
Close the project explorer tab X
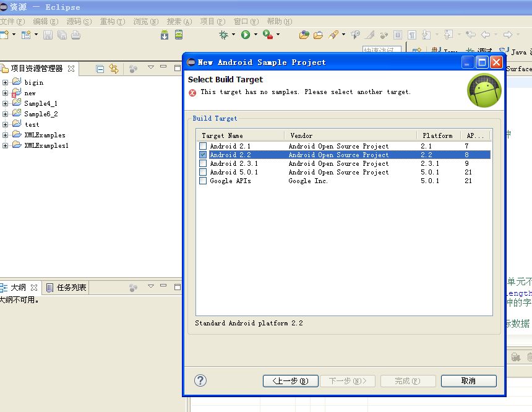[x=71, y=69]
